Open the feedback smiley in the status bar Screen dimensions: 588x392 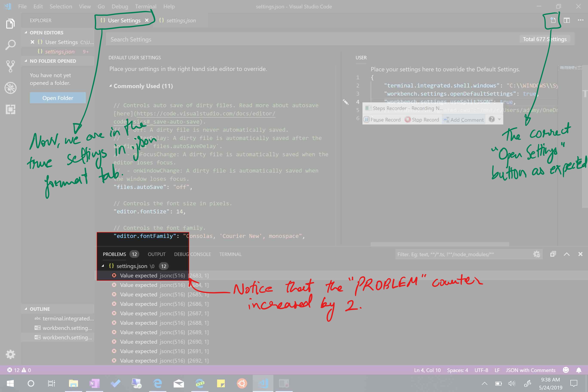click(x=565, y=370)
